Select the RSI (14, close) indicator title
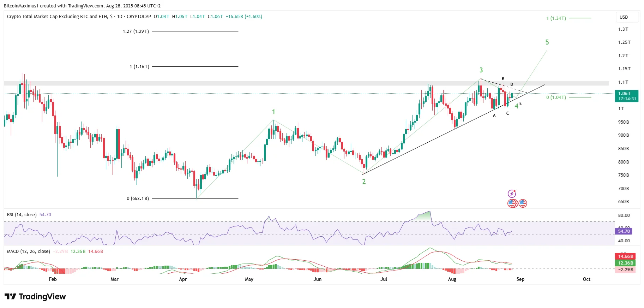Viewport: 644px width, 308px height. (22, 215)
